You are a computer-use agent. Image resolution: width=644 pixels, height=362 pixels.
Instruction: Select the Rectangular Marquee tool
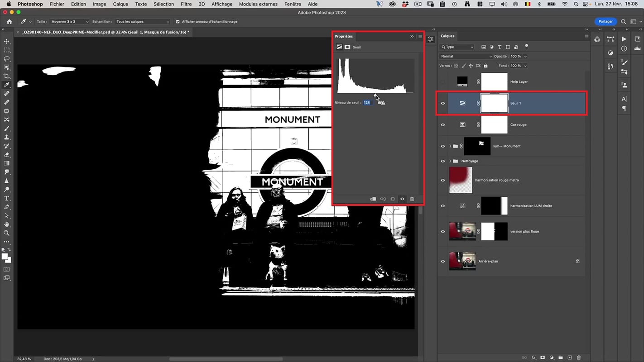tap(7, 50)
